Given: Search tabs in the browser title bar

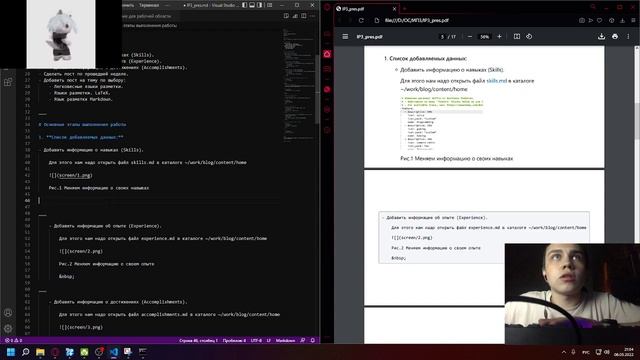Looking at the screenshot, I should click(593, 7).
